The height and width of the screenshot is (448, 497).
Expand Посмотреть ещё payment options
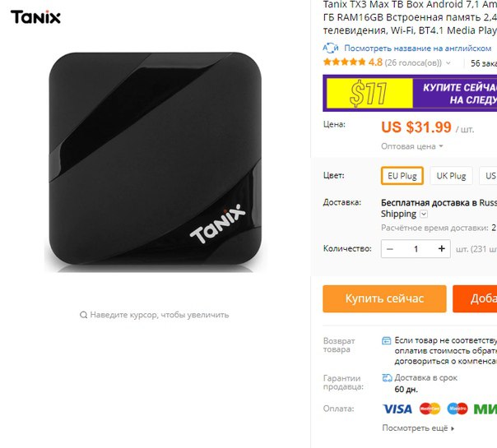pyautogui.click(x=418, y=428)
